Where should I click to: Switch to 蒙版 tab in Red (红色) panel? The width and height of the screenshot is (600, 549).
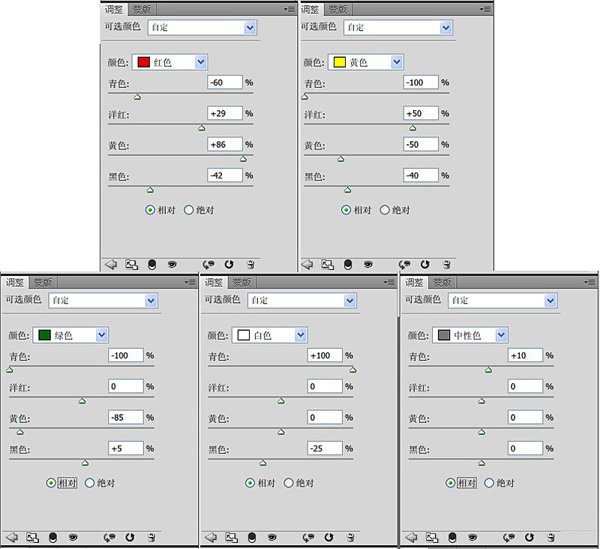[142, 9]
